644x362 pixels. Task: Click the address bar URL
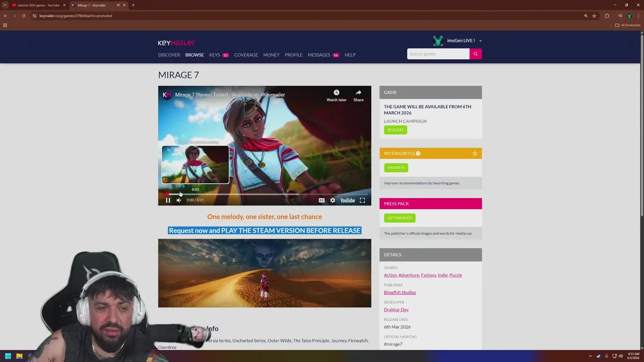[75, 16]
